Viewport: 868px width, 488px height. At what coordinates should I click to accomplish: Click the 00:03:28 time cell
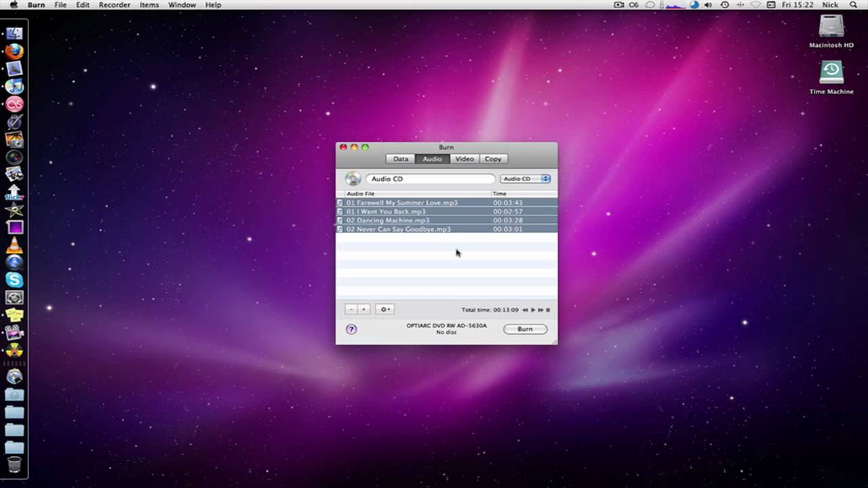(x=507, y=220)
